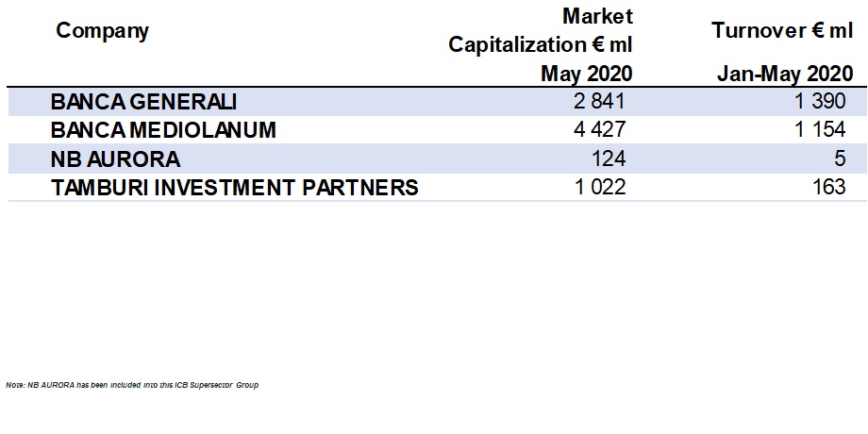Click 'ICB Supersector Group' in the footnote
This screenshot has width=868, height=434.
point(223,386)
